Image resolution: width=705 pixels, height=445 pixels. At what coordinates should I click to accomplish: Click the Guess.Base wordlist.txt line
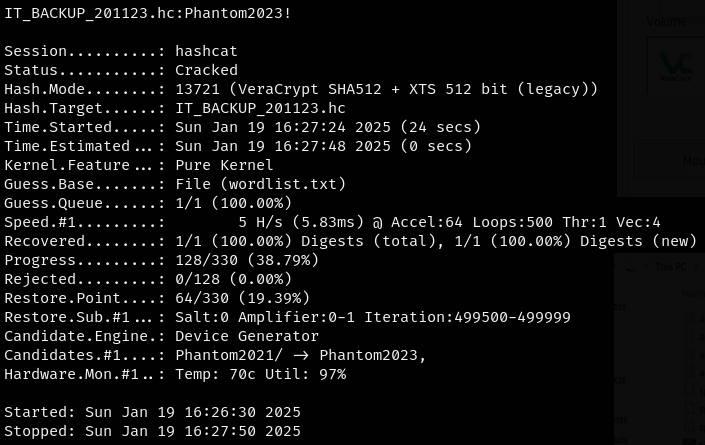point(175,184)
